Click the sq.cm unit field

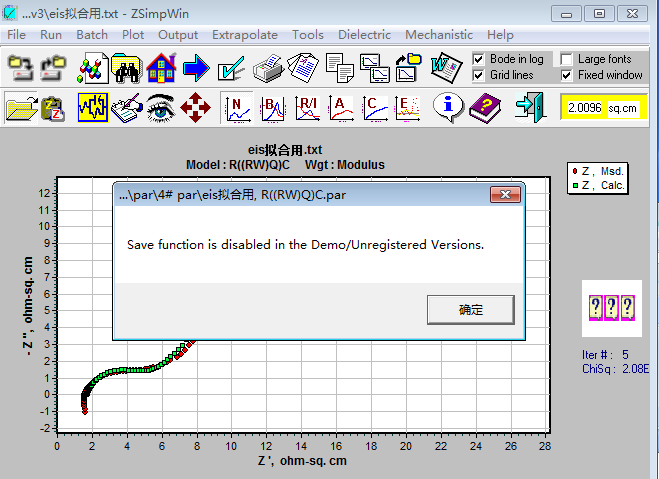(x=622, y=108)
